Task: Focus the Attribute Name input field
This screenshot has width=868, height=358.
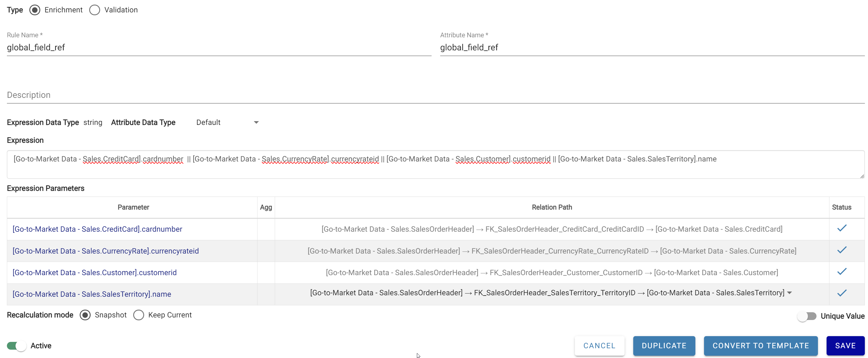Action: (x=652, y=47)
